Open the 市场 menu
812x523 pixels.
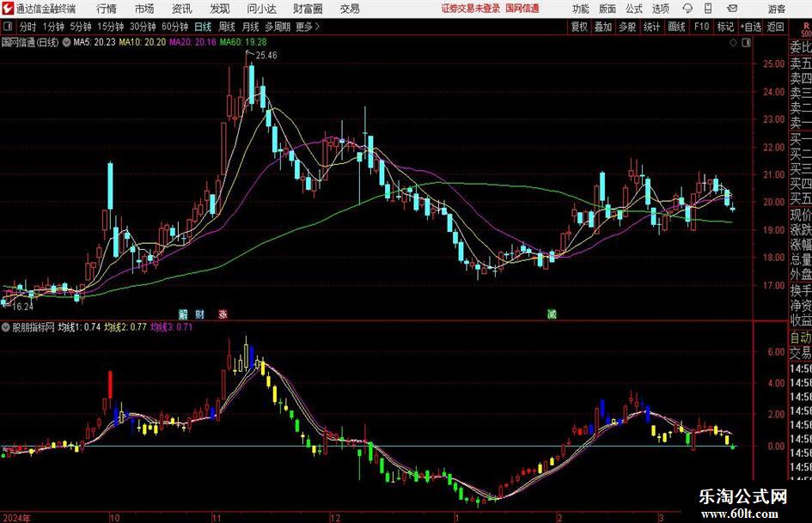point(144,9)
